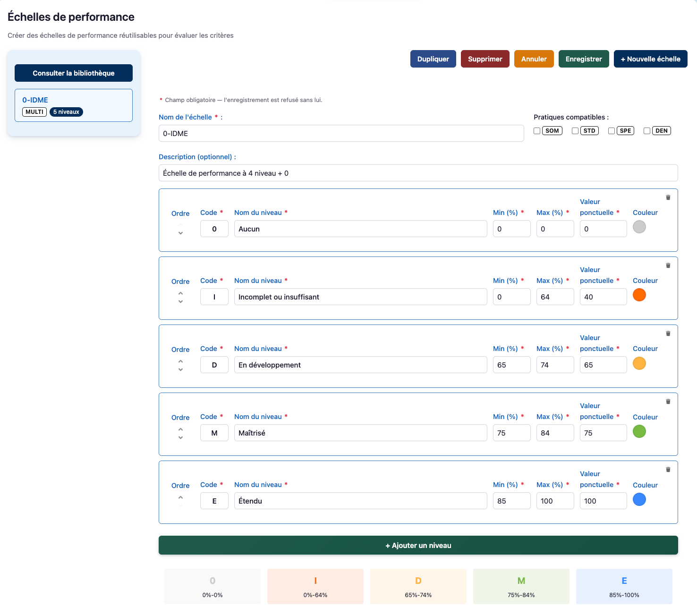Click trash icon on the Maîtrisé level

click(668, 402)
